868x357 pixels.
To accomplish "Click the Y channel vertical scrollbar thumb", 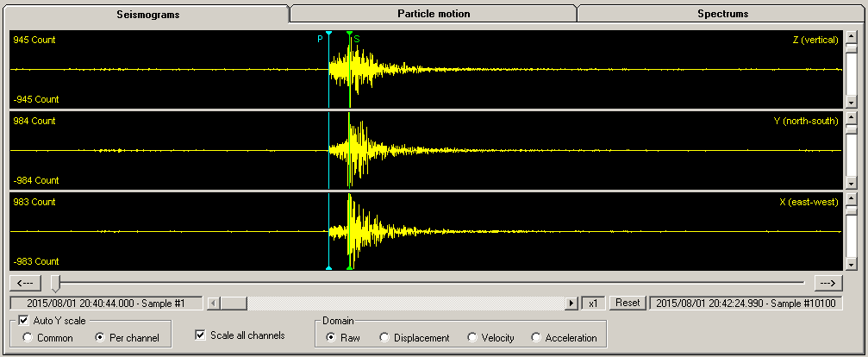I will click(x=852, y=129).
